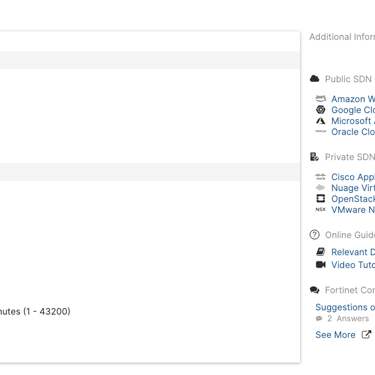The image size is (375, 375).
Task: Click the Relevant Documentation book icon
Action: (320, 252)
